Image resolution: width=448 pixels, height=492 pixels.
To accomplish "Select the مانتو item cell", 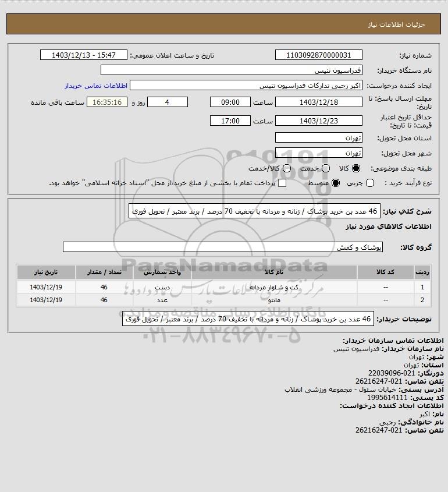I will 274,300.
